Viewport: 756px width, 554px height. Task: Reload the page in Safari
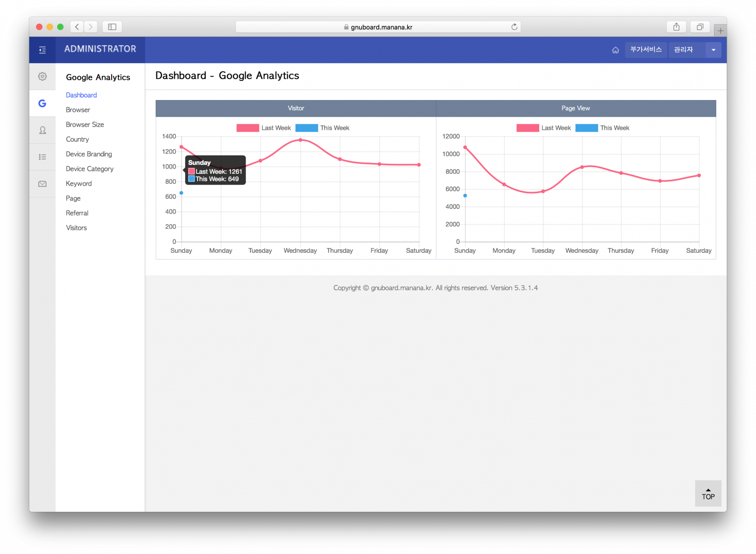pos(514,27)
